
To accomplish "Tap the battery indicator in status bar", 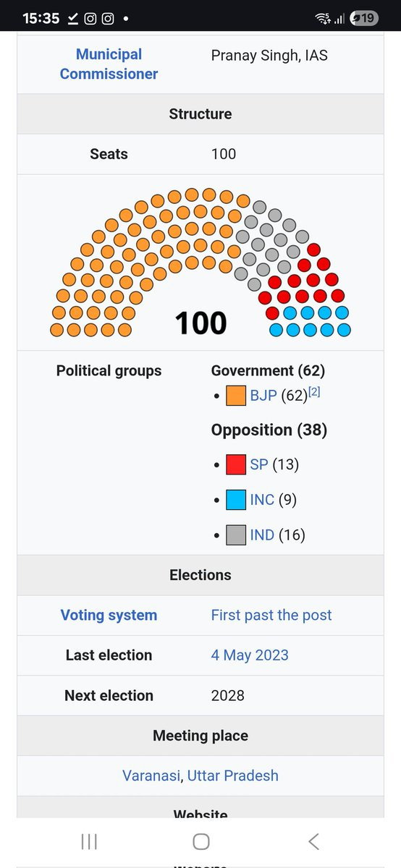I will coord(364,18).
